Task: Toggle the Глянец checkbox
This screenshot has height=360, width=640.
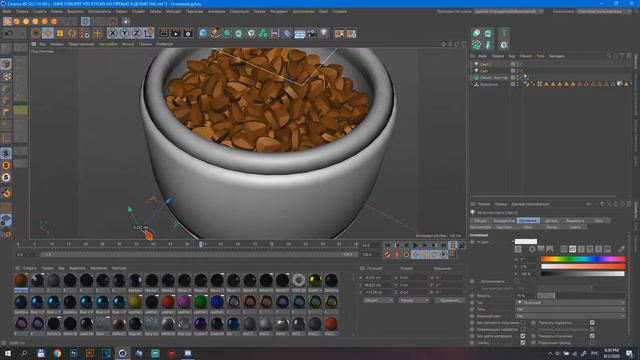Action: click(x=523, y=342)
